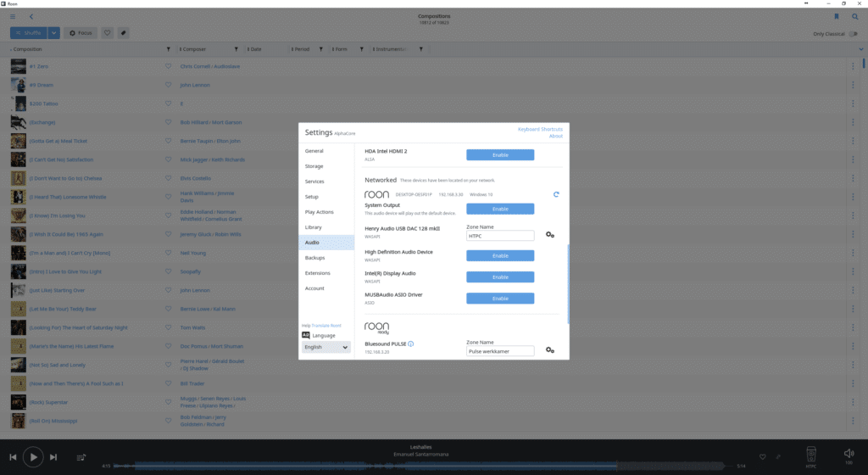Open the Form column filter funnel

[x=361, y=49]
